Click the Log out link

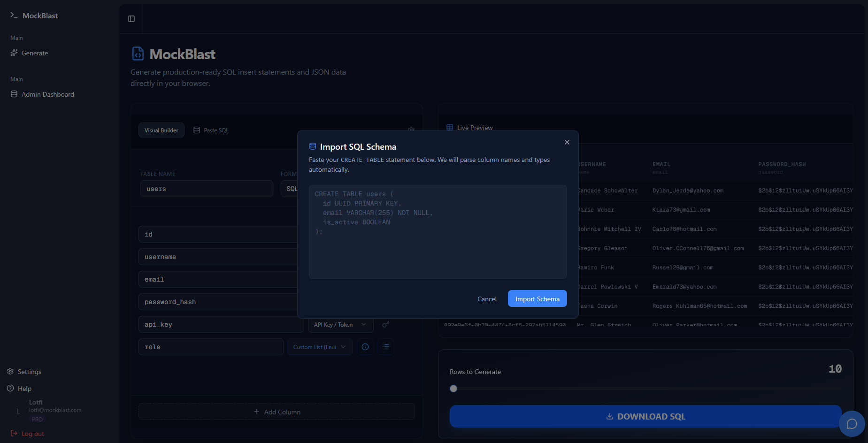(33, 434)
